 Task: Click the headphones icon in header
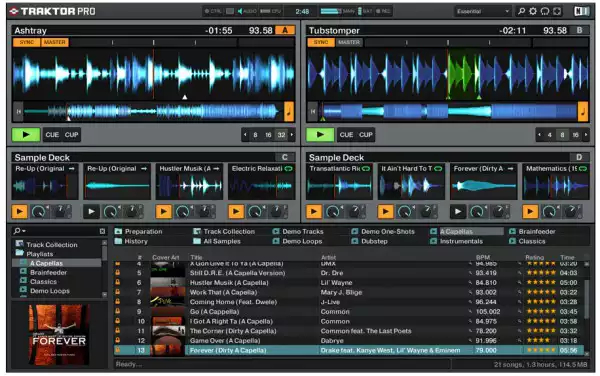coord(545,11)
